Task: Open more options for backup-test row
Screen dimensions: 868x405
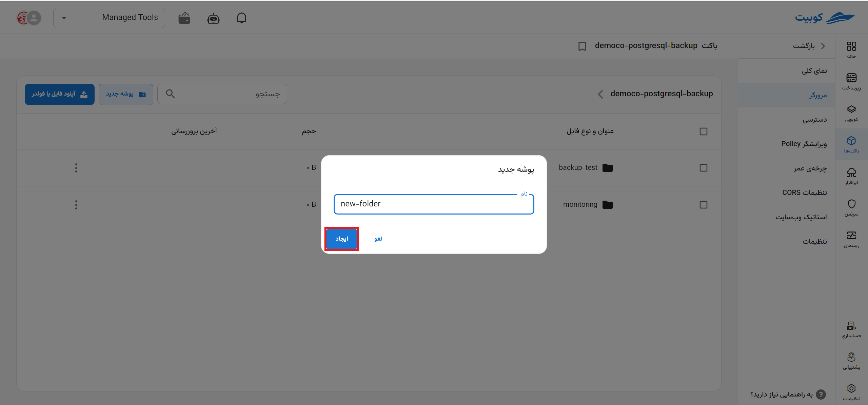Action: click(76, 168)
